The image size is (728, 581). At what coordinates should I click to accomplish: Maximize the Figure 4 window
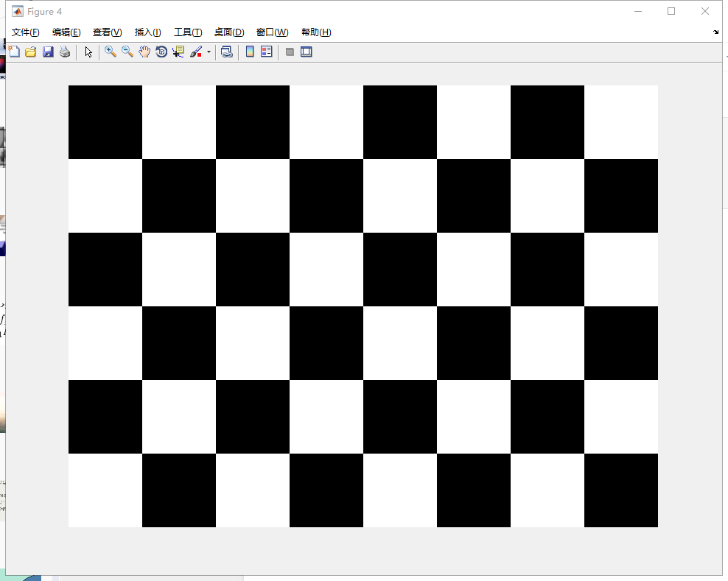(x=671, y=11)
